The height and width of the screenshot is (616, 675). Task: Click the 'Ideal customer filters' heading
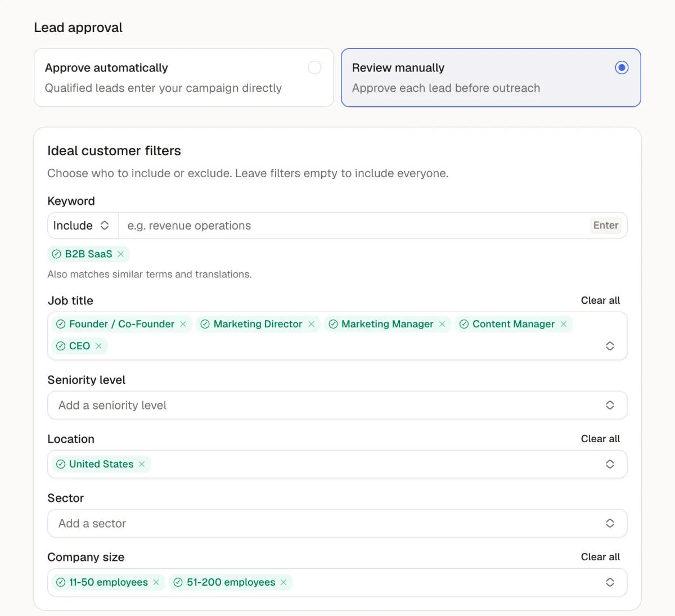tap(114, 151)
